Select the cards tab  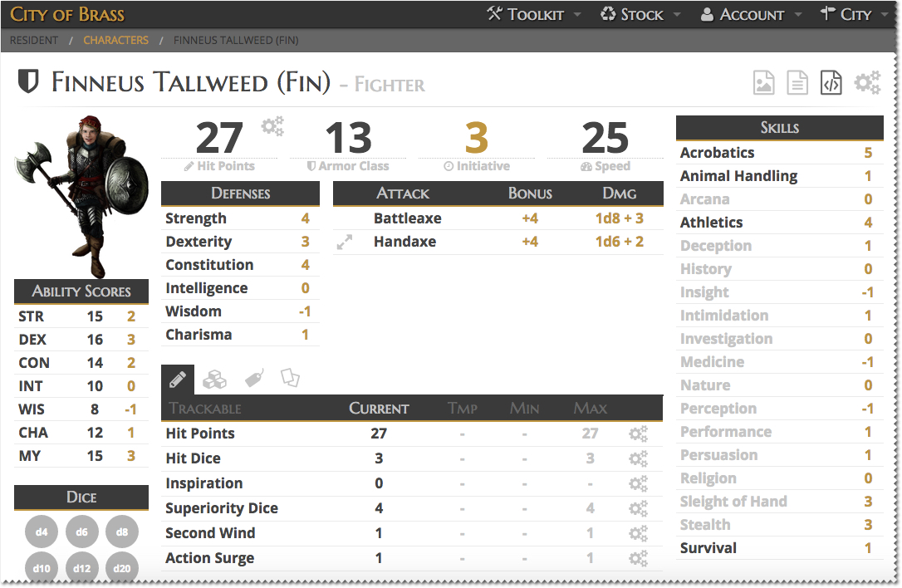pyautogui.click(x=290, y=379)
